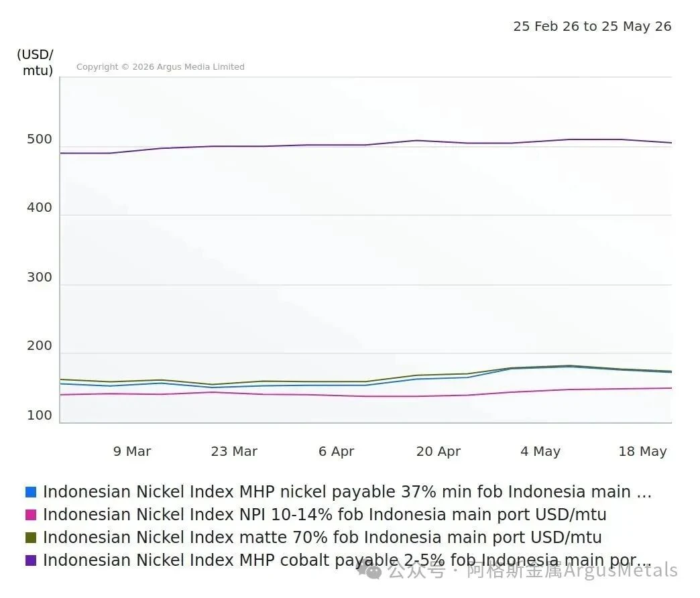700x598 pixels.
Task: Toggle the matte 70% fob Indonesia series label
Action: (323, 537)
